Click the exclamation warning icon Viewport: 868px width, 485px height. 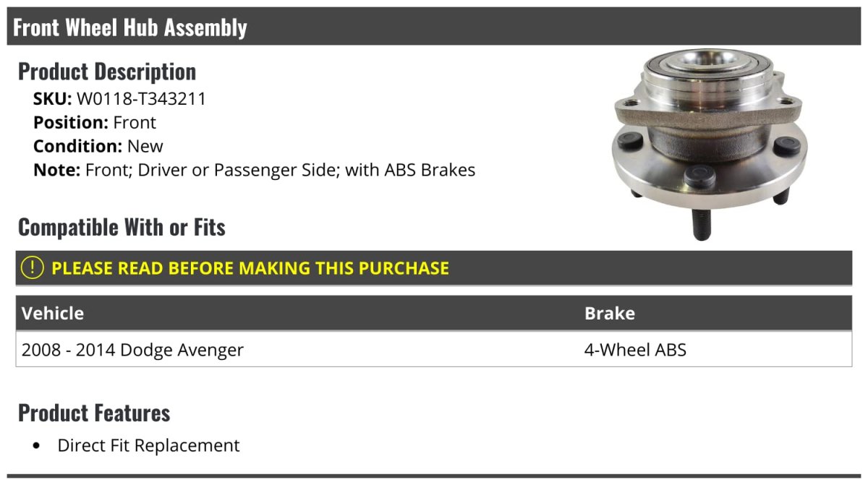[x=33, y=267]
